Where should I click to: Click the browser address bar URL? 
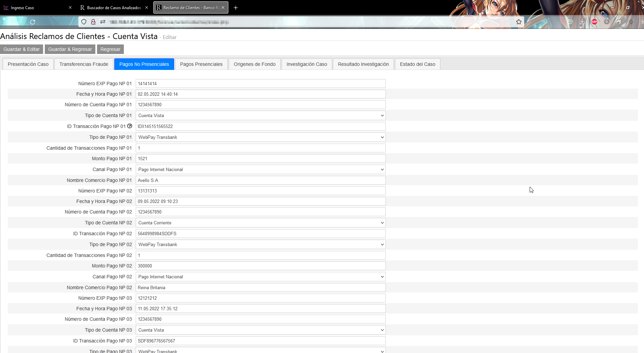[x=169, y=22]
